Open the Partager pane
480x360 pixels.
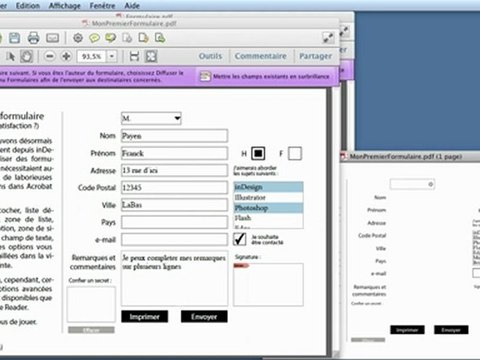[x=315, y=56]
